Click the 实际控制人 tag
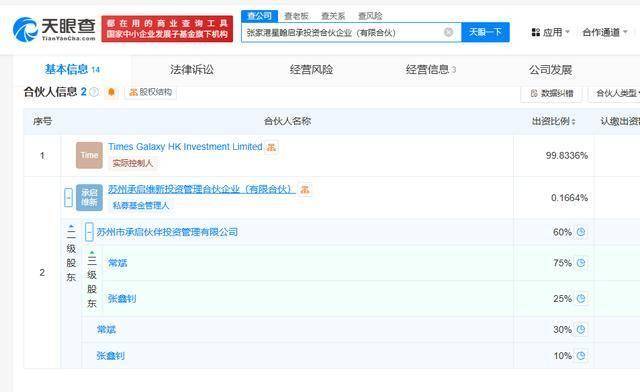Screen dimensions: 640x392 coord(133,163)
